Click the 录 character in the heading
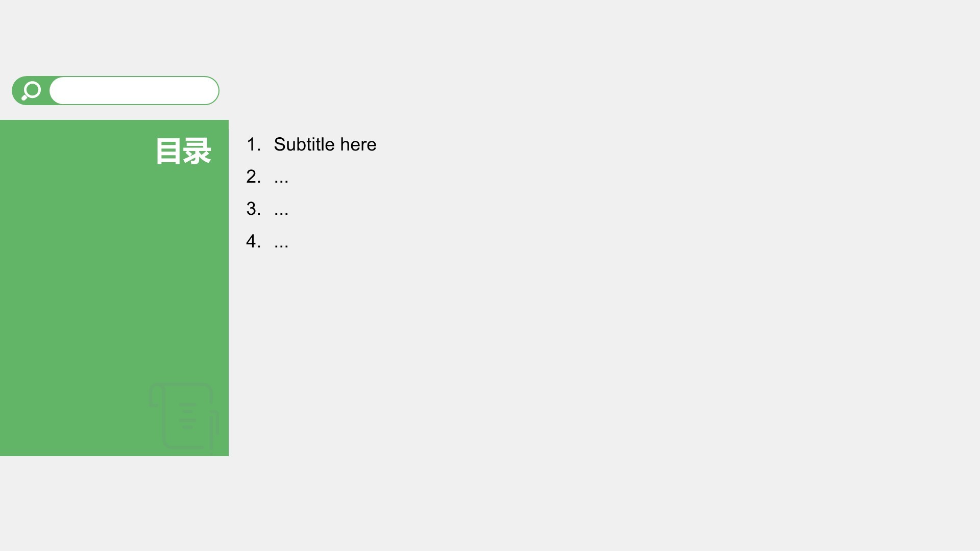This screenshot has width=980, height=551. [197, 151]
